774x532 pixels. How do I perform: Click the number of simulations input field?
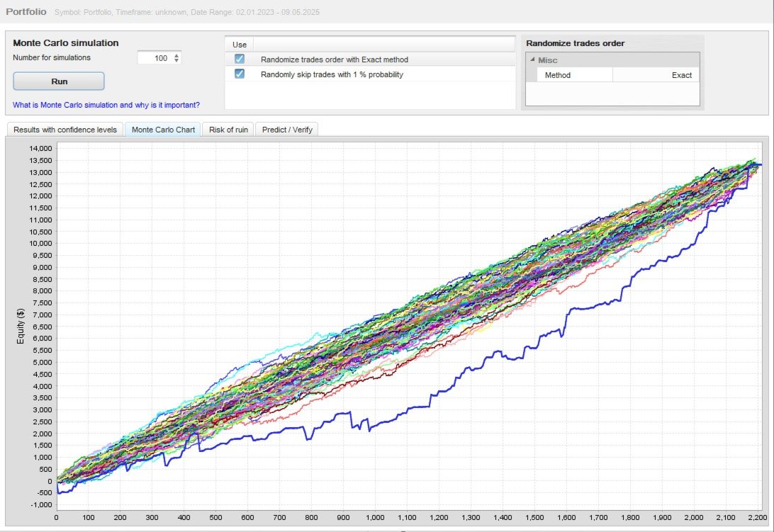click(155, 58)
